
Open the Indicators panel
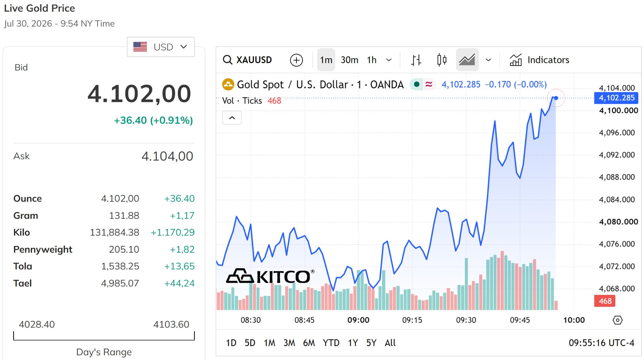pos(539,60)
